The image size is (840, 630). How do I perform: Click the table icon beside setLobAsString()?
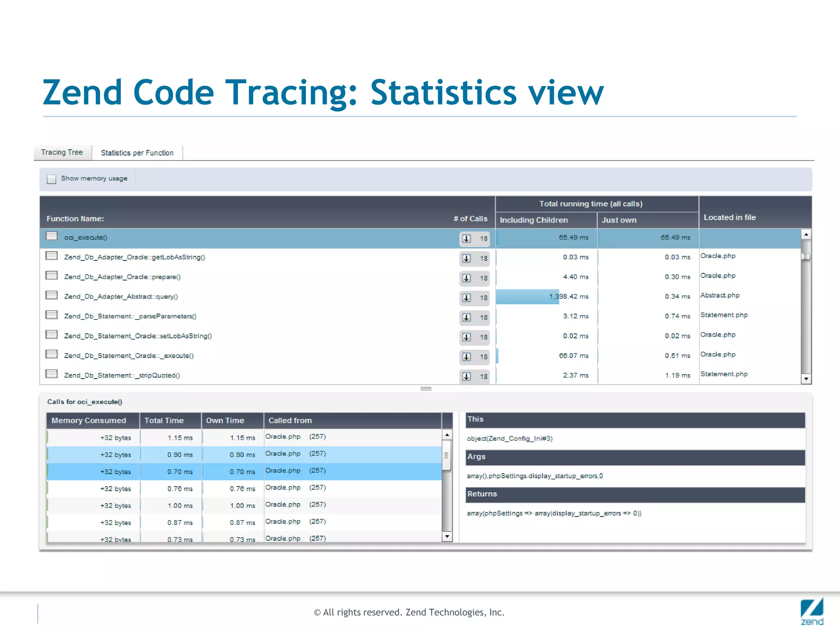tap(52, 335)
